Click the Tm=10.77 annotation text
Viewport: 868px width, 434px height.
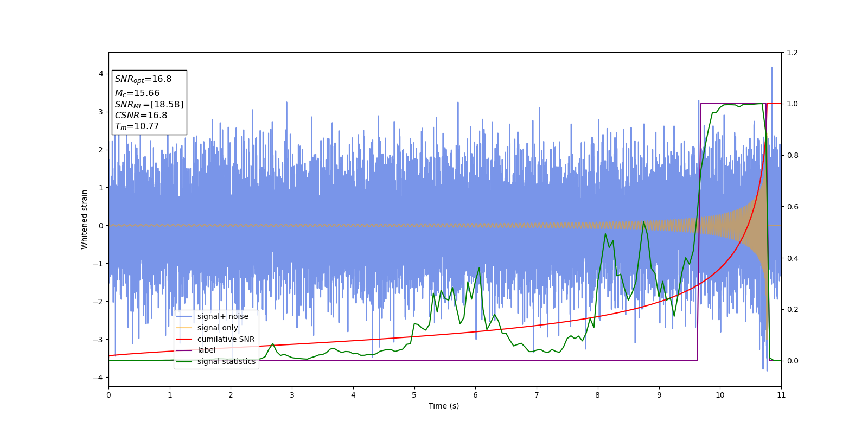pos(137,126)
